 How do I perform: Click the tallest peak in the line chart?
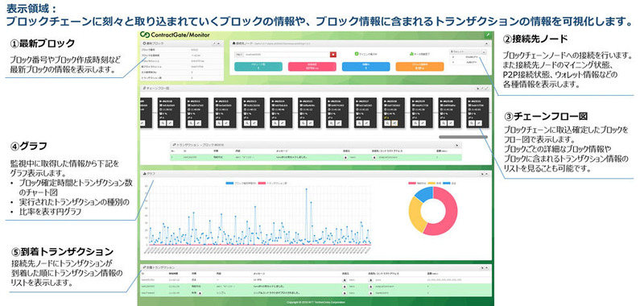click(307, 189)
